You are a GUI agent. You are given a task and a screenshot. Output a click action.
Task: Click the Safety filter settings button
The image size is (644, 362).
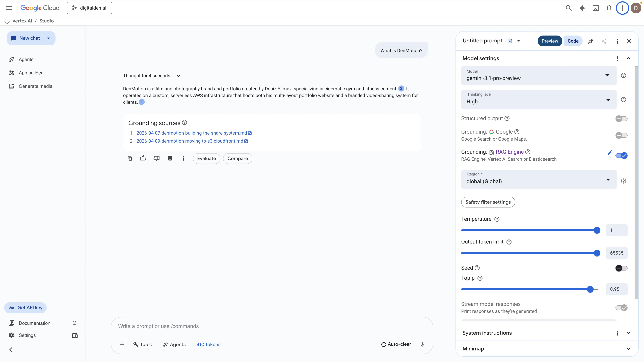coord(488,202)
